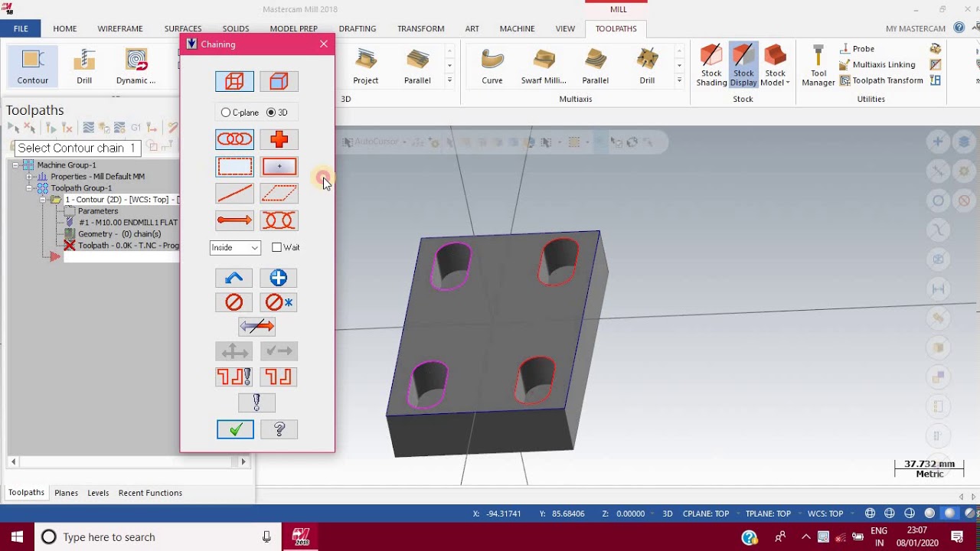Screen dimensions: 980x551
Task: Choose the Vector selection method (red arrow)
Action: pyautogui.click(x=234, y=221)
